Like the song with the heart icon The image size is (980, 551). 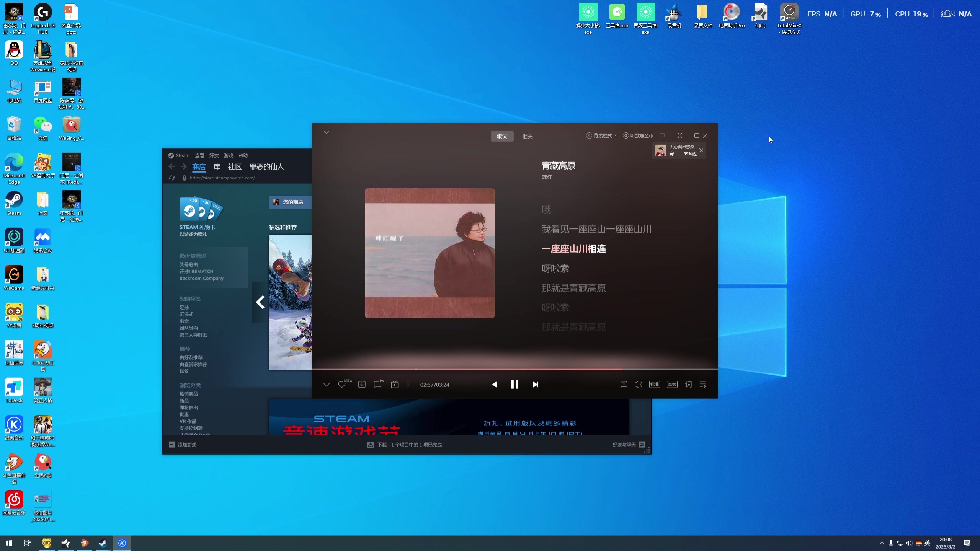342,385
